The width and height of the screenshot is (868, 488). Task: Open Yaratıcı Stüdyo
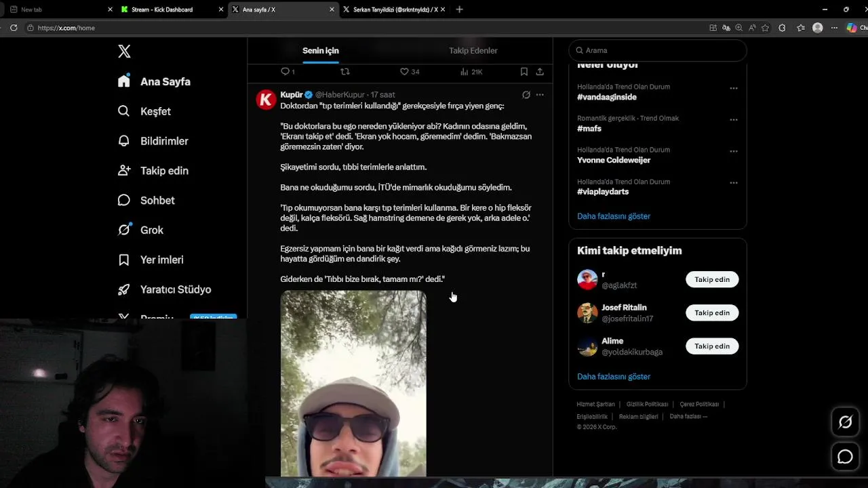tap(164, 289)
